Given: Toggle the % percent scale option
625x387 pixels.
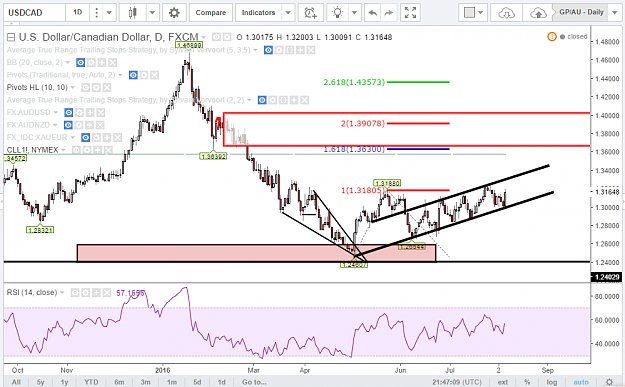Looking at the screenshot, I should (x=527, y=382).
